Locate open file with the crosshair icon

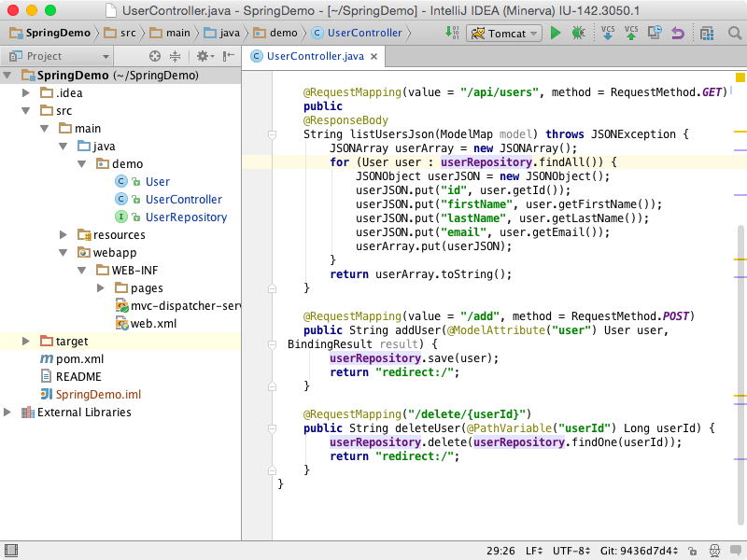coord(154,56)
